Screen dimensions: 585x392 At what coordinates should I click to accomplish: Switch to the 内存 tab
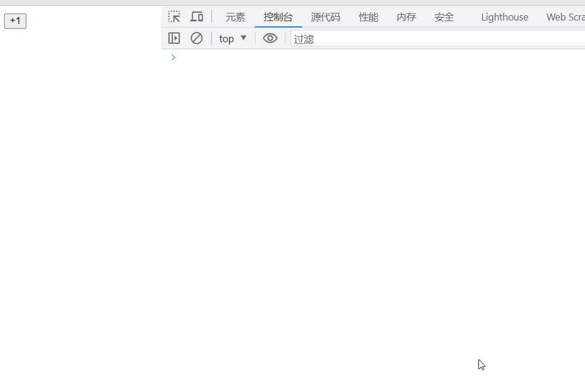coord(406,17)
